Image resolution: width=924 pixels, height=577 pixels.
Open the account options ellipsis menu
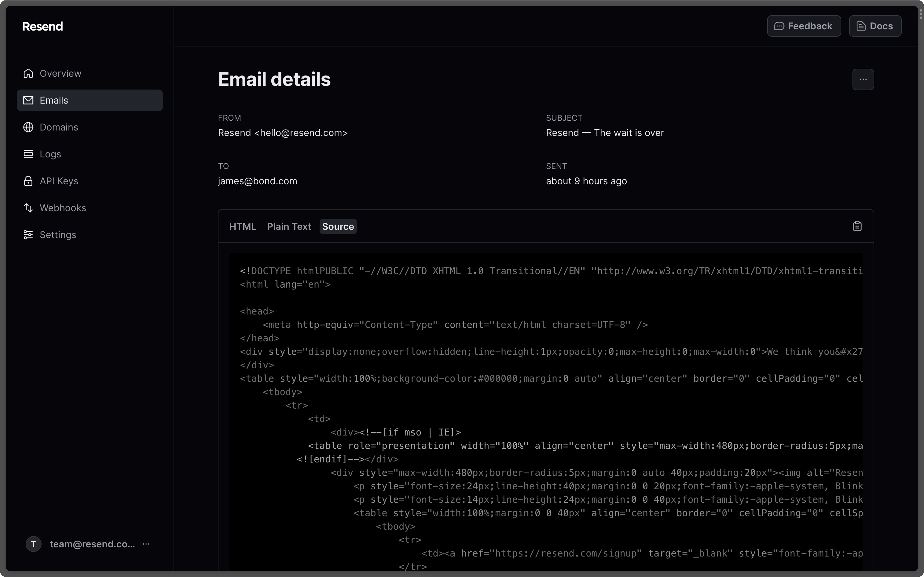pos(146,544)
